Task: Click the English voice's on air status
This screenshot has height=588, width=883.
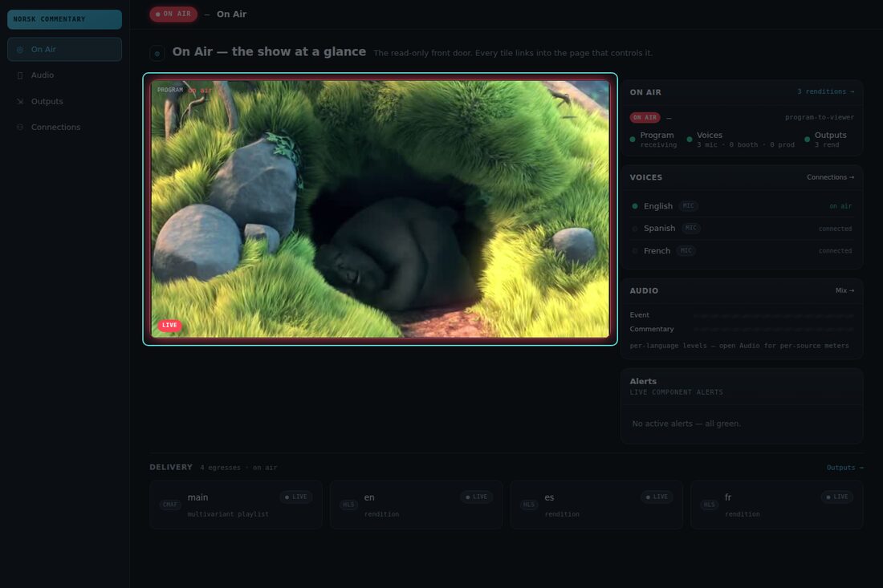Action: pyautogui.click(x=840, y=206)
